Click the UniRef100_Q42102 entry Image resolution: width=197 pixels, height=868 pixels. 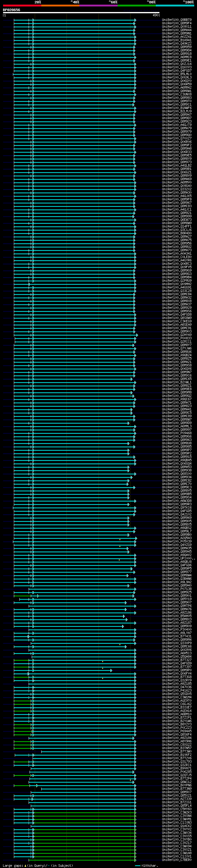click(177, 515)
